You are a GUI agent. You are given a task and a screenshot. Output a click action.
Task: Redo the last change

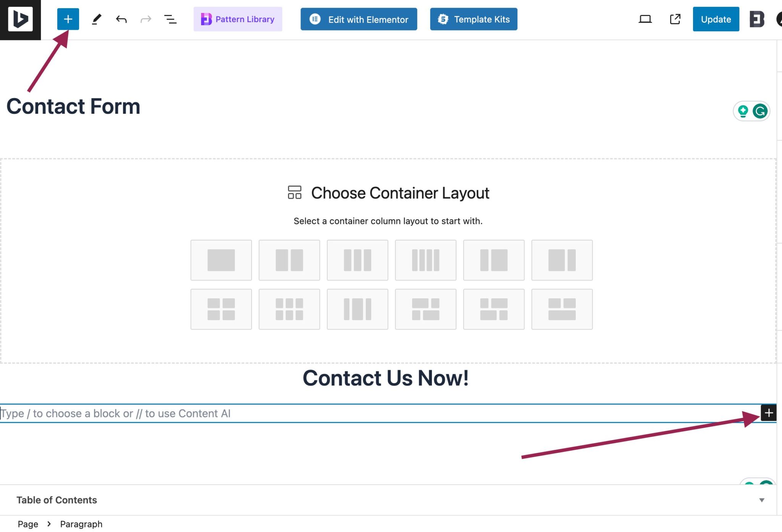tap(146, 19)
